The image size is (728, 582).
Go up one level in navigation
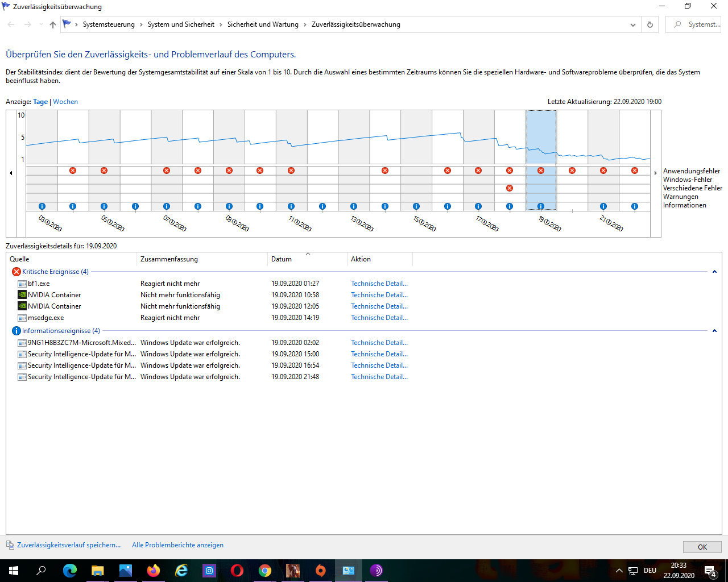point(53,24)
